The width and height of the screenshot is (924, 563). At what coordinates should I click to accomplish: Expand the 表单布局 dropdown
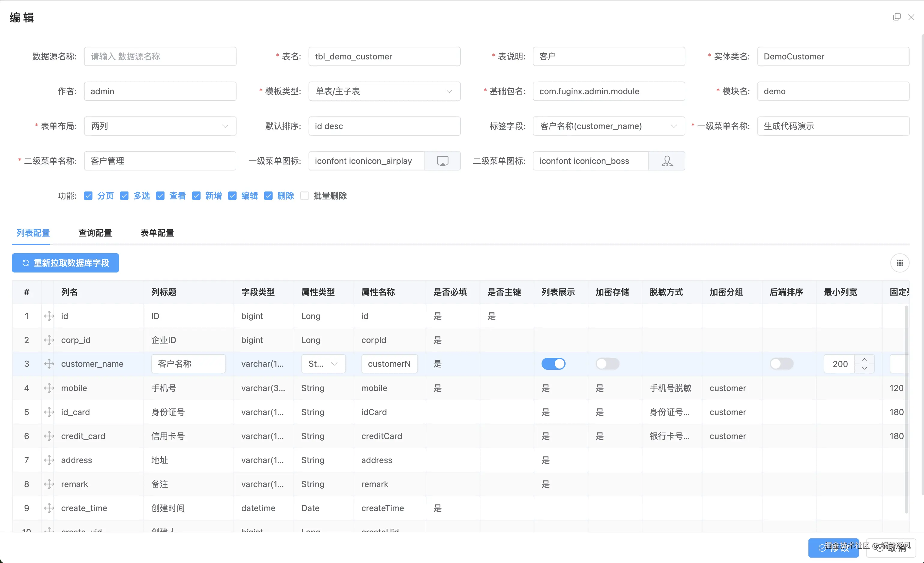coord(160,126)
